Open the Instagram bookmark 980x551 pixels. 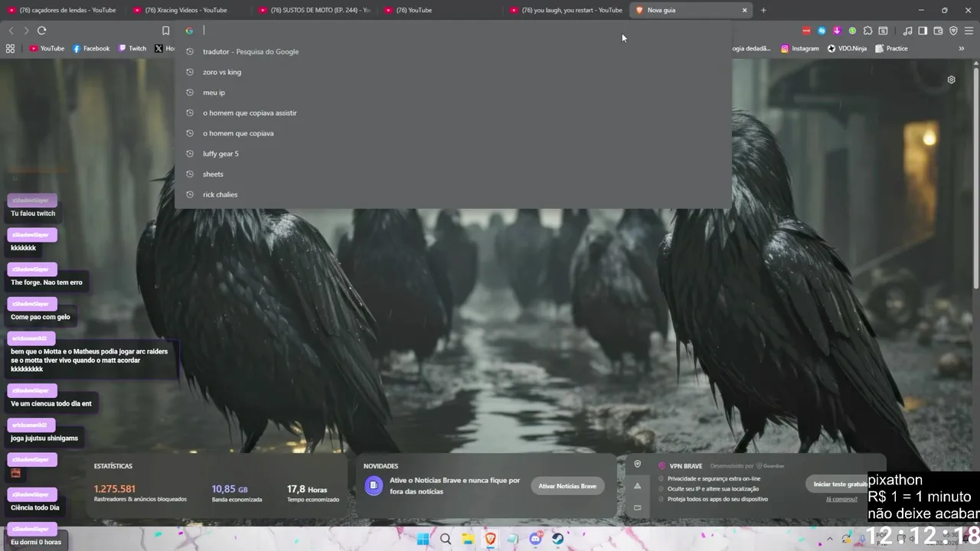click(799, 48)
